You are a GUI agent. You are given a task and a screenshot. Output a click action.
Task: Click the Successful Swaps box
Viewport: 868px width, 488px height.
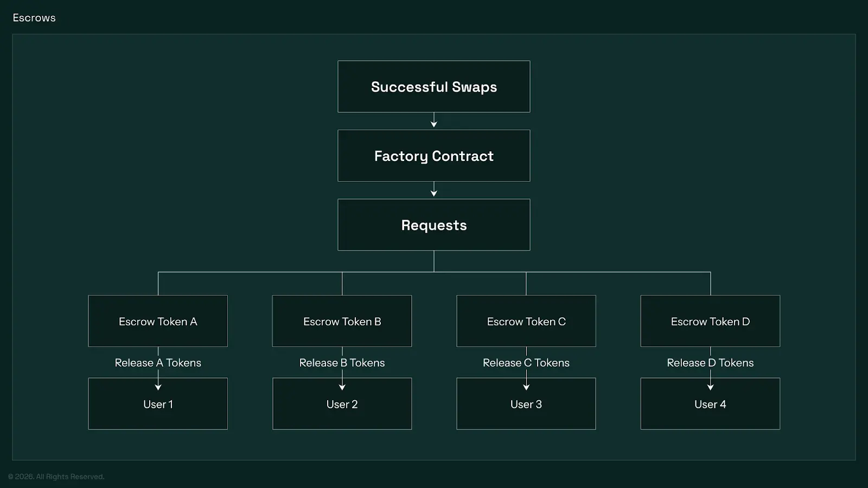433,87
